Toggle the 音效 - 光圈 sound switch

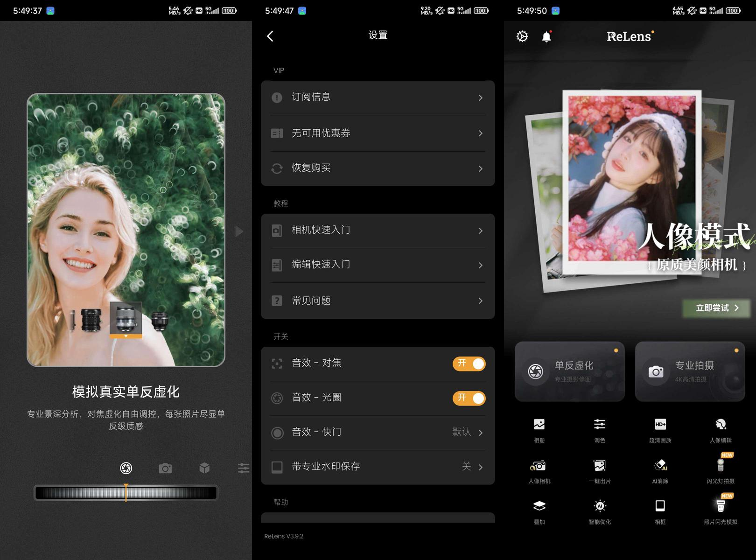pos(469,399)
